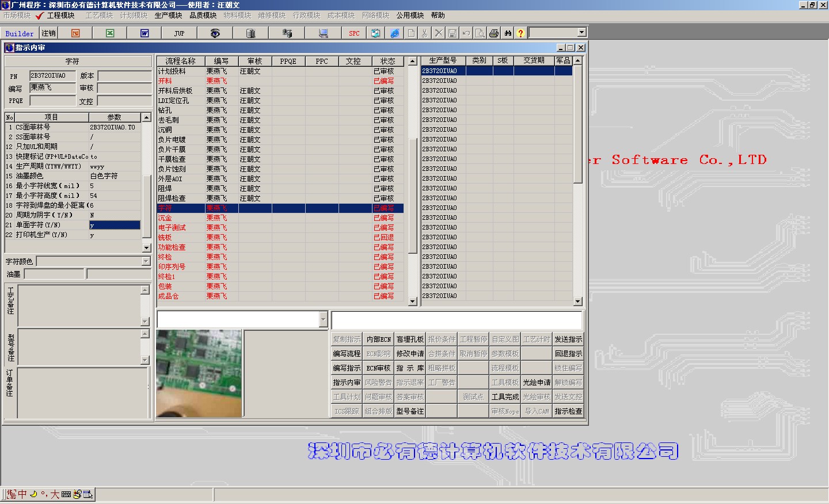Click the IME moon half-width icon
The image size is (829, 504).
[33, 494]
